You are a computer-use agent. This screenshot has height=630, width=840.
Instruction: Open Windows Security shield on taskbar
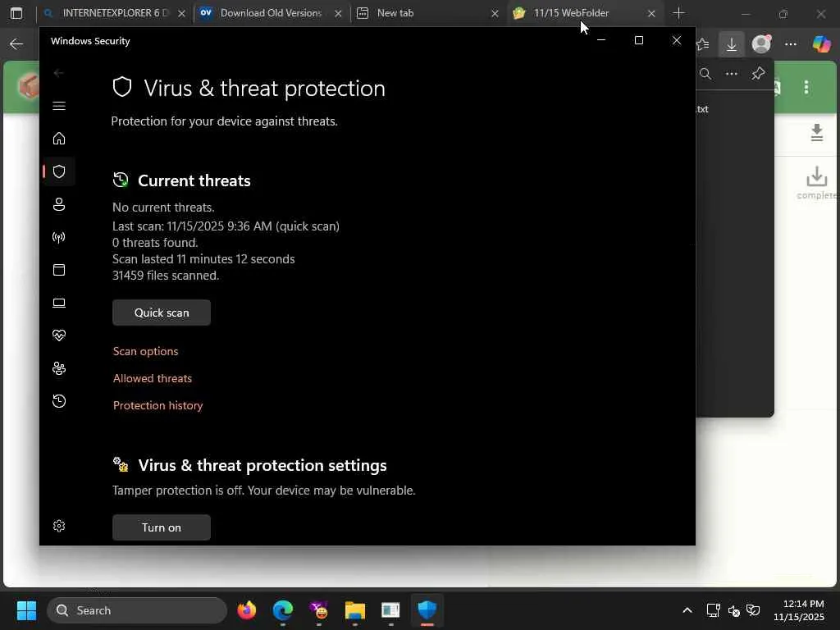pyautogui.click(x=427, y=610)
